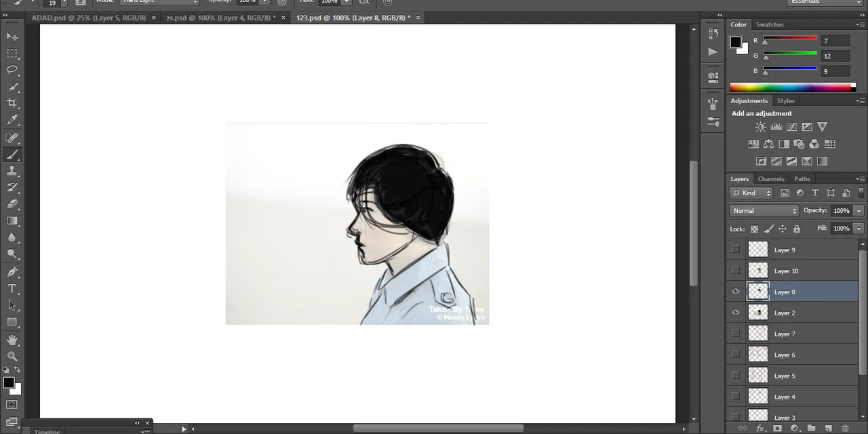Screen dimensions: 868x434
Task: Select the Layer 7 thumbnail
Action: pos(757,334)
